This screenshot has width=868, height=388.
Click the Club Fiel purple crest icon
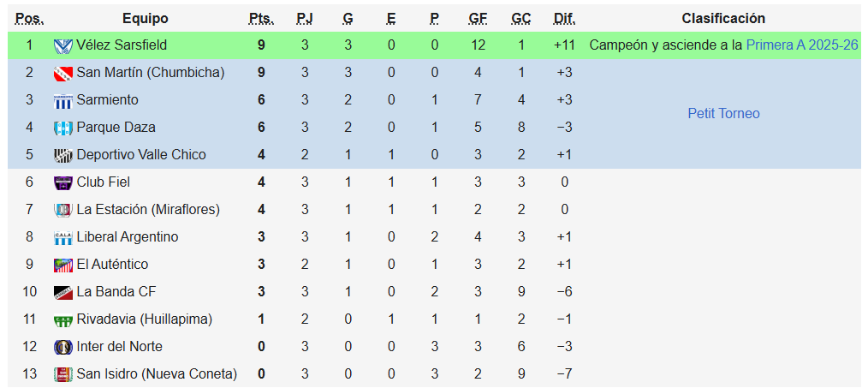pyautogui.click(x=63, y=182)
